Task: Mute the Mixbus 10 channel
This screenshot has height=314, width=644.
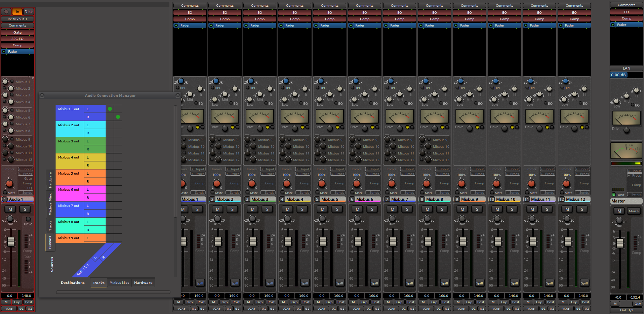Action: tap(497, 209)
